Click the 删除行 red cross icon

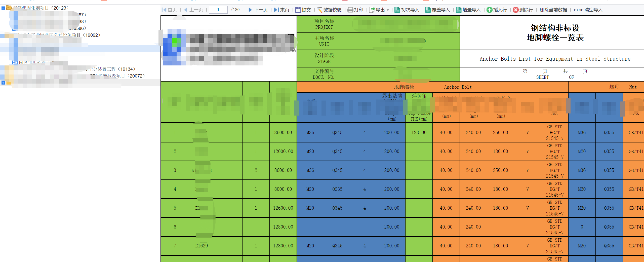(x=516, y=10)
